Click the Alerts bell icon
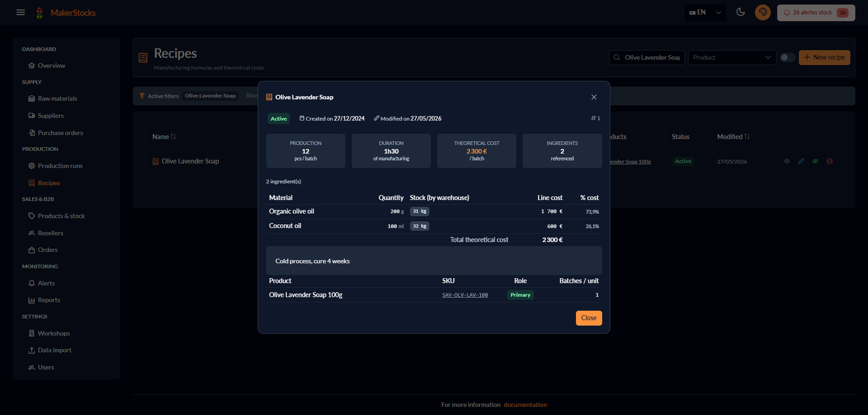This screenshot has width=868, height=415. click(32, 283)
